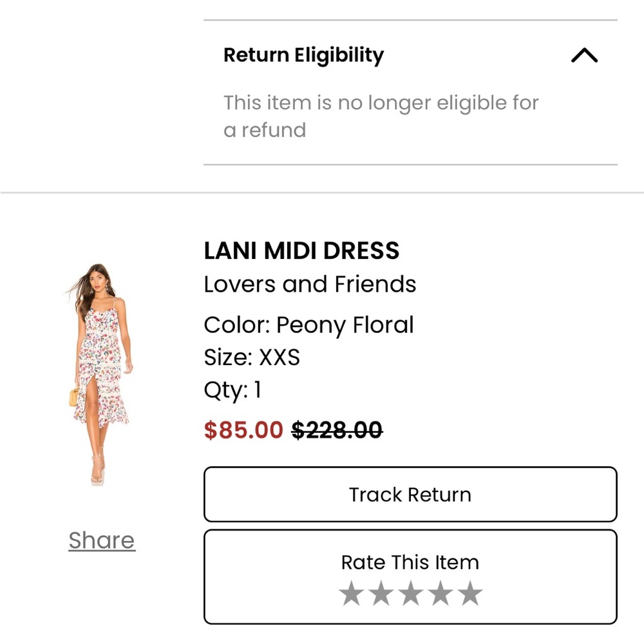Click the Share link
The image size is (644, 644).
(x=101, y=540)
